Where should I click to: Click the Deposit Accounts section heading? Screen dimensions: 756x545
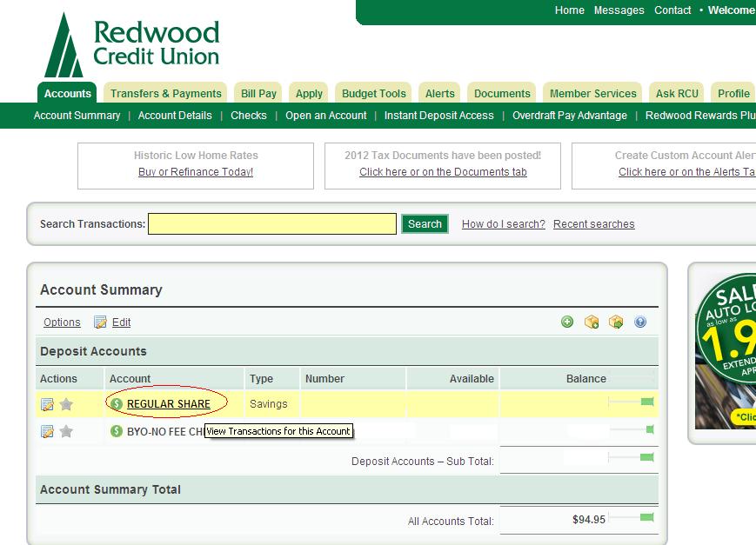(93, 351)
